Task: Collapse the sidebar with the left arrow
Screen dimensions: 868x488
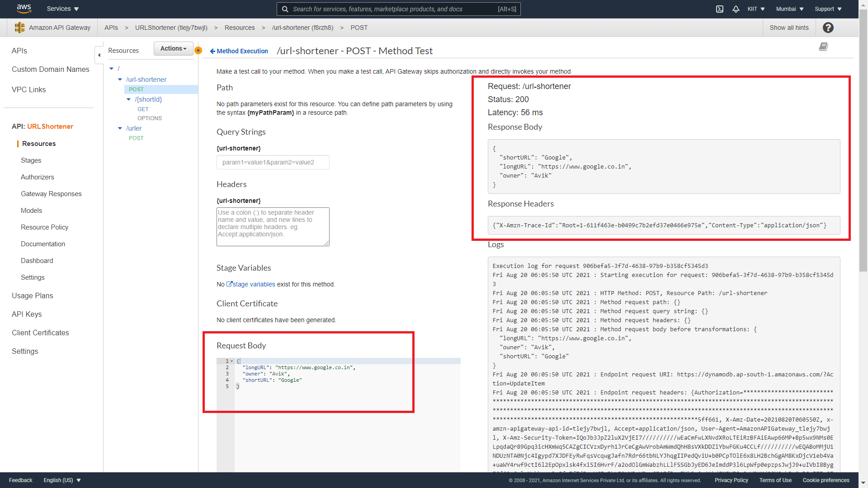Action: [x=99, y=55]
